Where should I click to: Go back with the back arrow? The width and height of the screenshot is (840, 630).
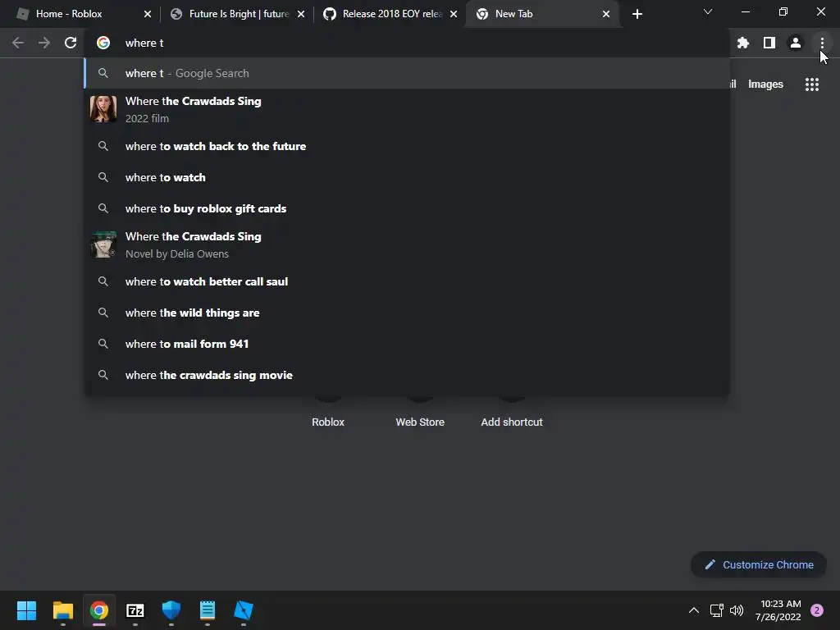[x=18, y=43]
